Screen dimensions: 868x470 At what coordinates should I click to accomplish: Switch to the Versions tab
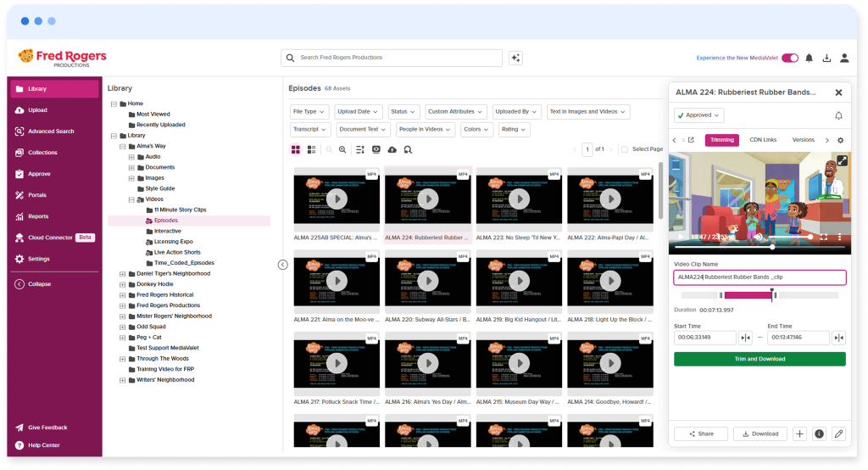pyautogui.click(x=803, y=140)
